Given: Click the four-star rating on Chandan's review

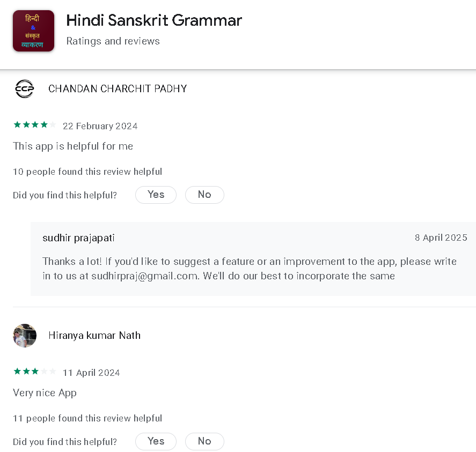Looking at the screenshot, I should (x=34, y=125).
